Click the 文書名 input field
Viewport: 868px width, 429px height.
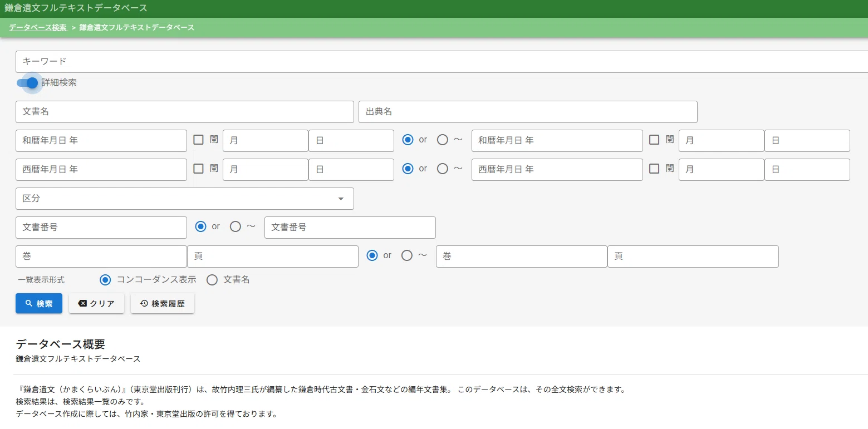(x=185, y=112)
